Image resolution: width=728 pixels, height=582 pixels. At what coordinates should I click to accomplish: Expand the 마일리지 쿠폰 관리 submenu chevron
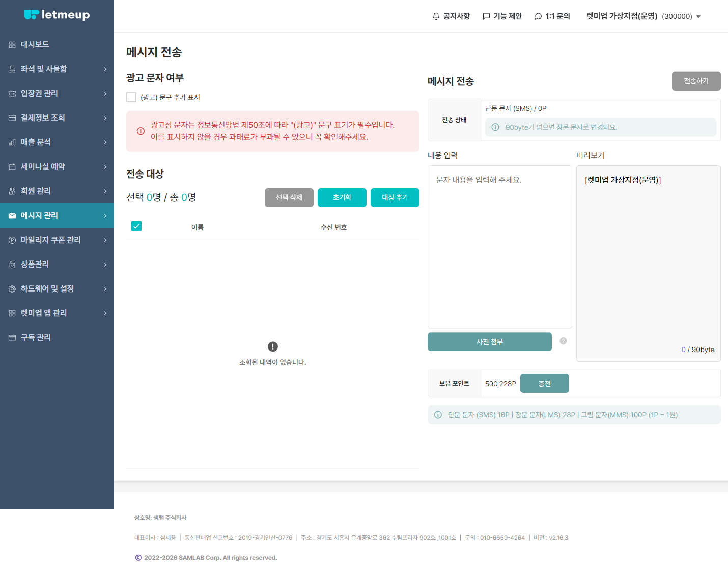click(x=105, y=240)
